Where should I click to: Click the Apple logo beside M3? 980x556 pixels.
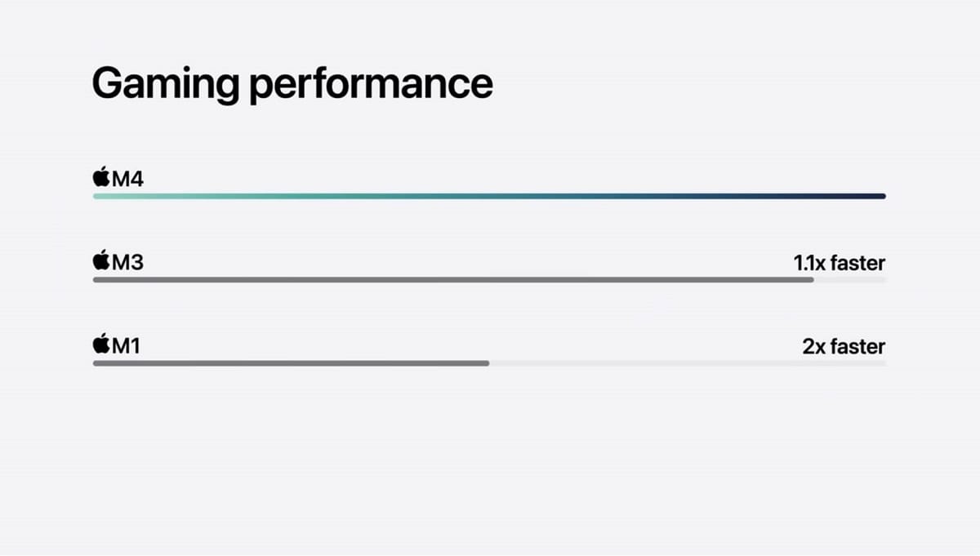click(101, 261)
